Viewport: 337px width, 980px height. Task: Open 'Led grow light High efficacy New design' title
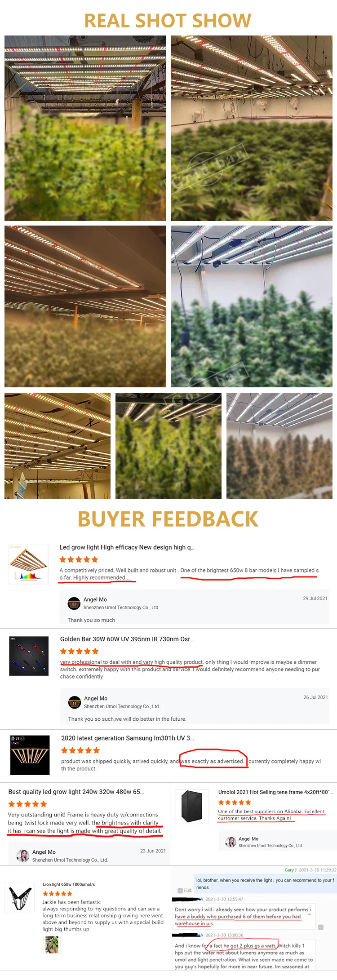(127, 547)
